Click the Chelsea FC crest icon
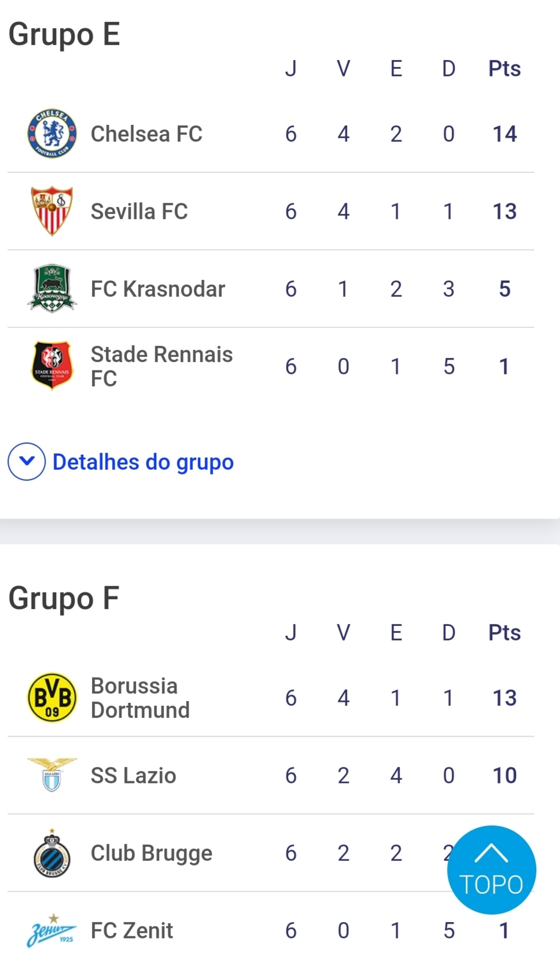 tap(52, 134)
